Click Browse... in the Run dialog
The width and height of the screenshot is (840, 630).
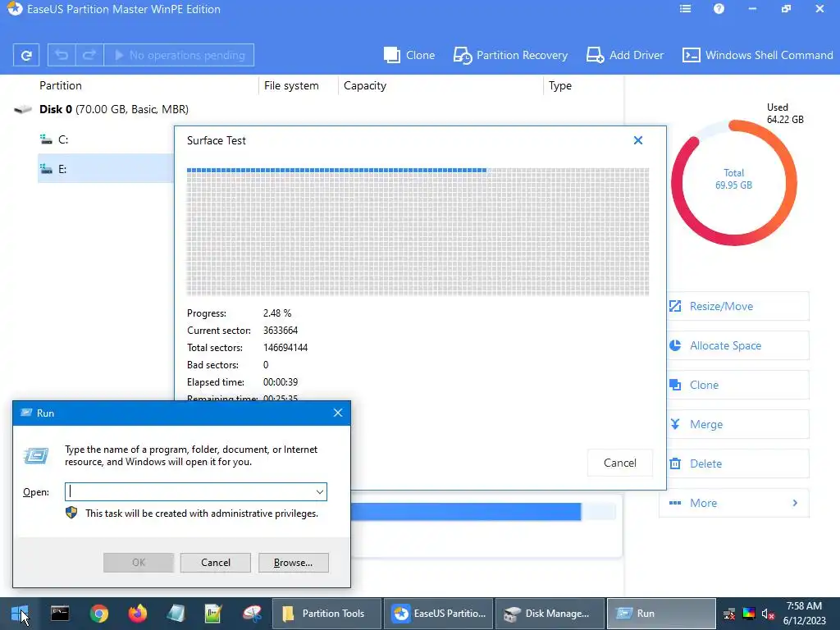tap(293, 563)
